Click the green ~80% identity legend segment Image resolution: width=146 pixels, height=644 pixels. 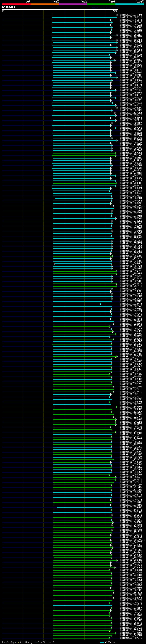coord(101,4)
